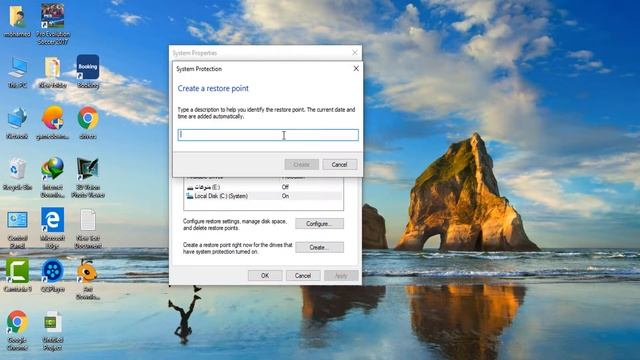The height and width of the screenshot is (360, 640).
Task: Select the Local Disk (C:) (System) drive row
Action: tap(264, 196)
